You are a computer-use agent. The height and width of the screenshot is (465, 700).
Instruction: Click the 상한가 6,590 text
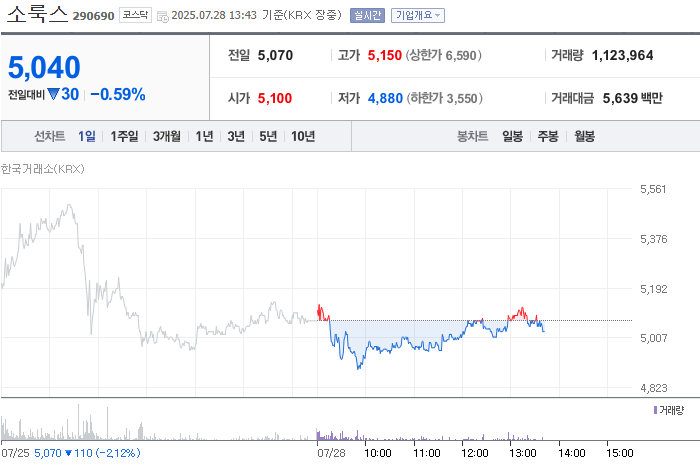(x=443, y=55)
